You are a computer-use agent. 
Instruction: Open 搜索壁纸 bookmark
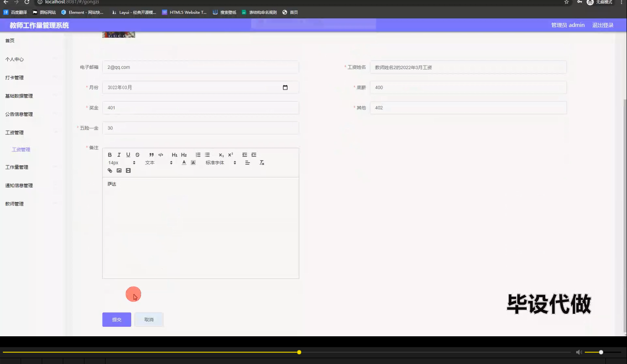tap(225, 12)
